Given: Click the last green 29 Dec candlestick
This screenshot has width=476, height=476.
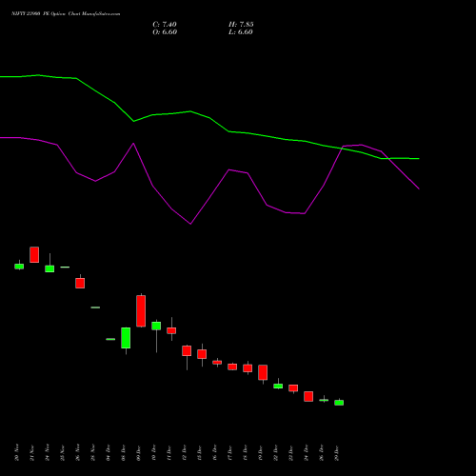Looking at the screenshot, I should point(339,403).
